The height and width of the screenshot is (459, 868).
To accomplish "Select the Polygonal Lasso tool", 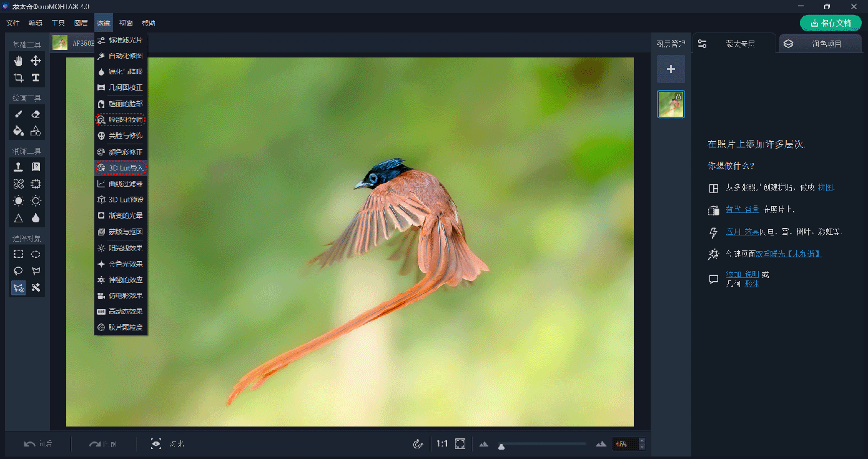I will [36, 271].
